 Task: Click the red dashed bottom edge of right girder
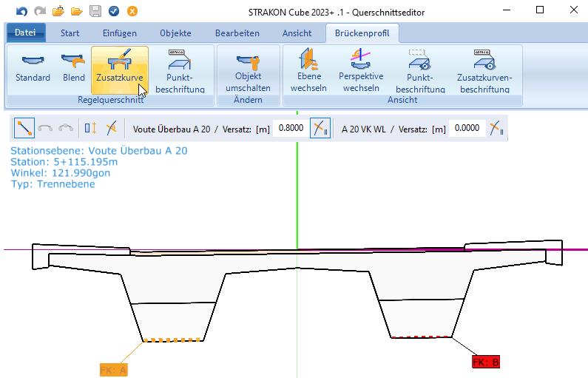(422, 337)
